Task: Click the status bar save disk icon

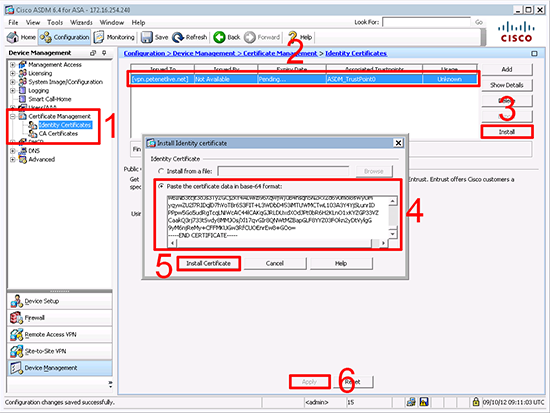Action: (424, 402)
